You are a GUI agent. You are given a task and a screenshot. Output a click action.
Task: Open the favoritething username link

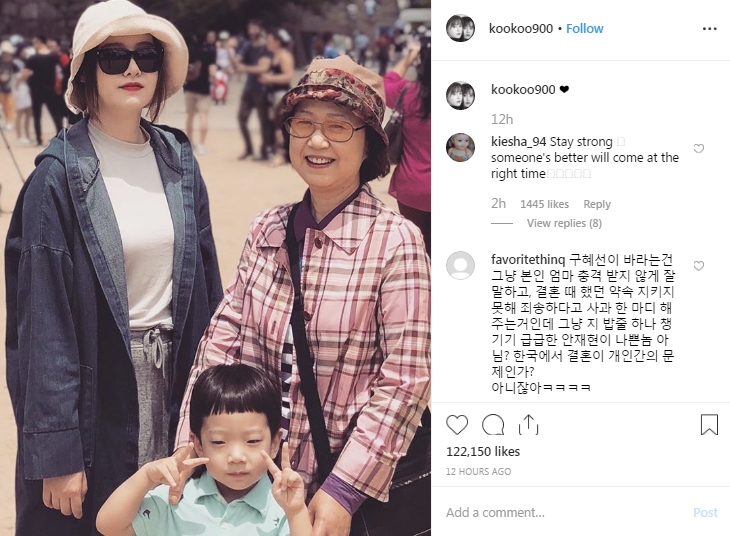tap(528, 259)
